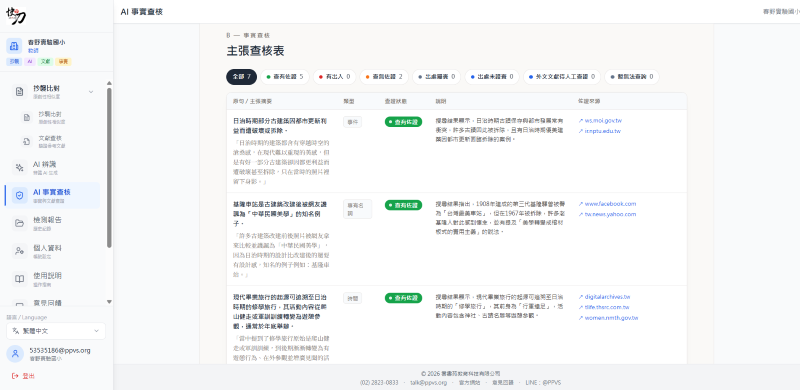Click the sidebar scrollbar thumb

(x=109, y=168)
